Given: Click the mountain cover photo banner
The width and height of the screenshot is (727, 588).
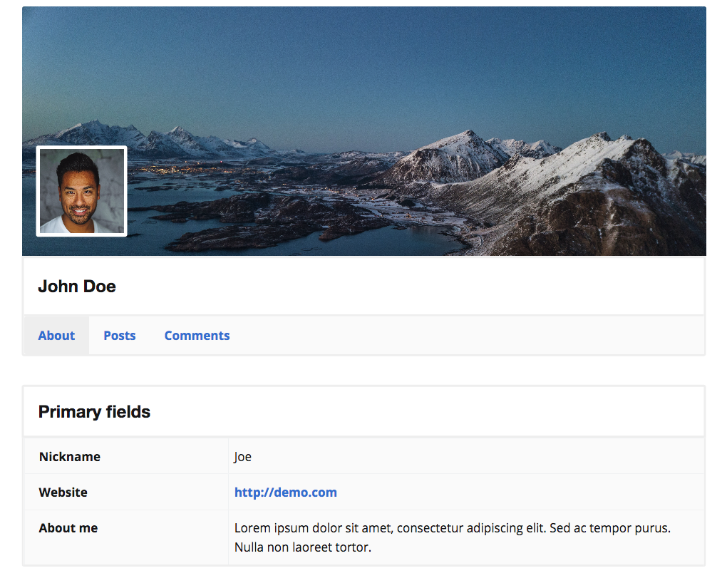Looking at the screenshot, I should (364, 130).
